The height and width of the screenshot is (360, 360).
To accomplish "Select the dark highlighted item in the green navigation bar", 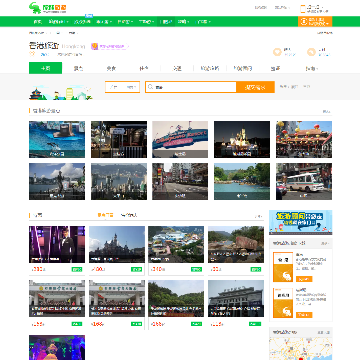I will 166,22.
